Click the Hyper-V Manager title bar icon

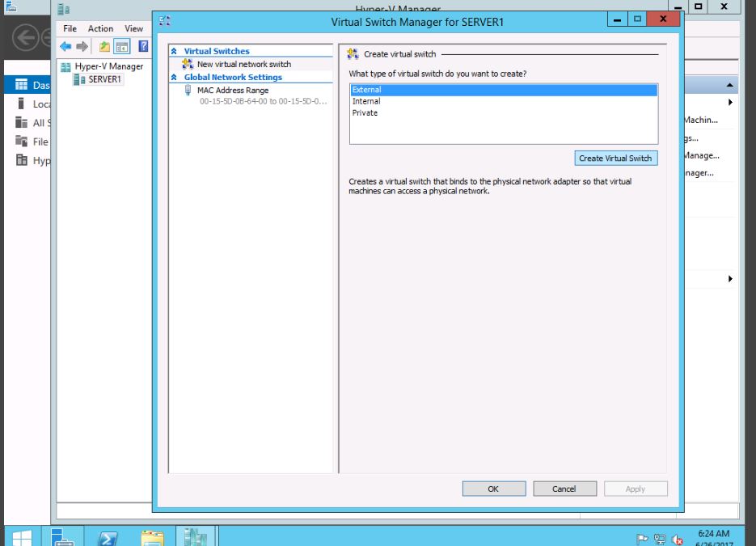coord(64,9)
